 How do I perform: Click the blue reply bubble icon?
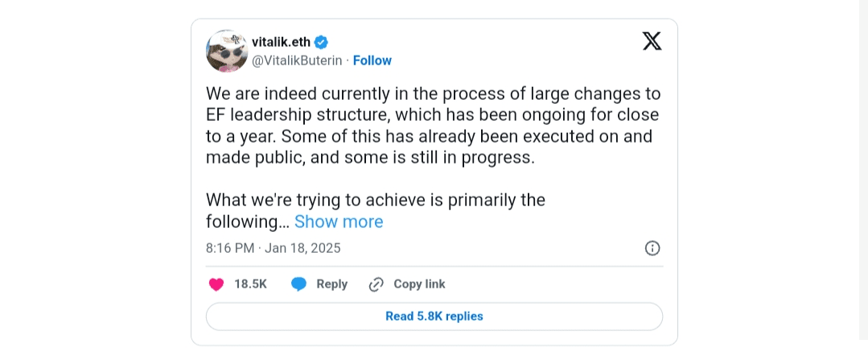298,284
